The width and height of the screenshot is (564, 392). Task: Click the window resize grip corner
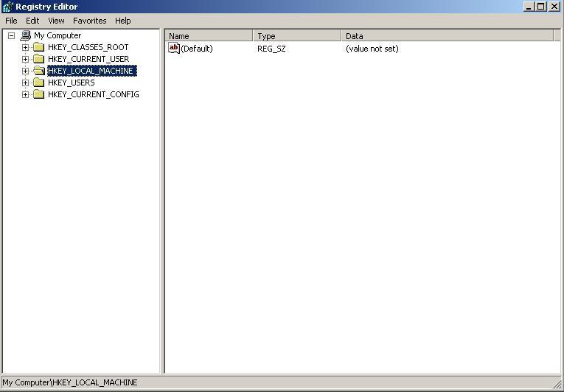[558, 385]
